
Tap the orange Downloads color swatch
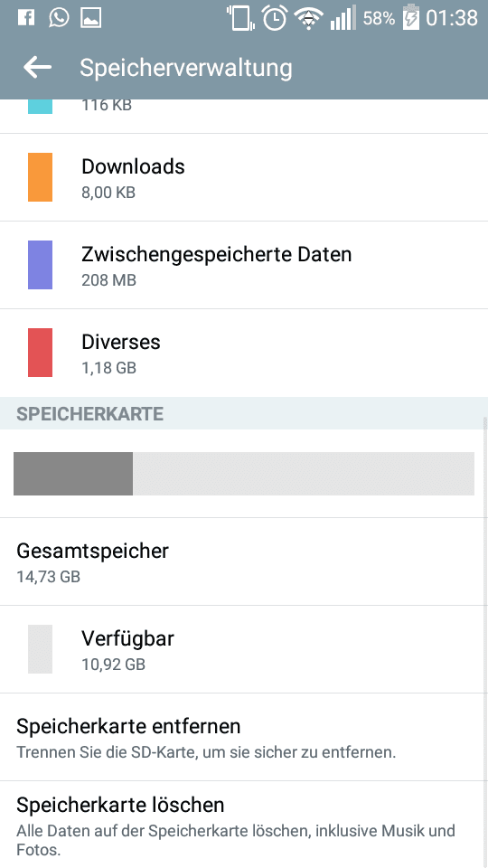41,177
